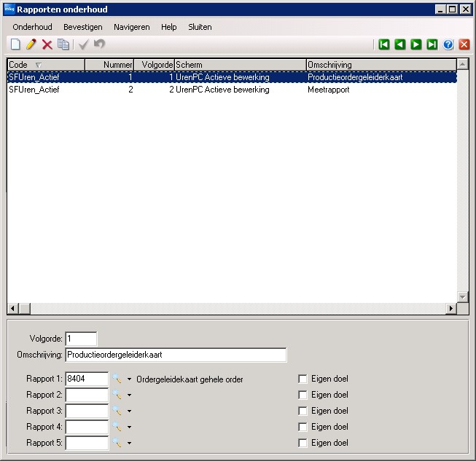The image size is (476, 461).
Task: Select the Meetrapport row
Action: pyautogui.click(x=232, y=90)
